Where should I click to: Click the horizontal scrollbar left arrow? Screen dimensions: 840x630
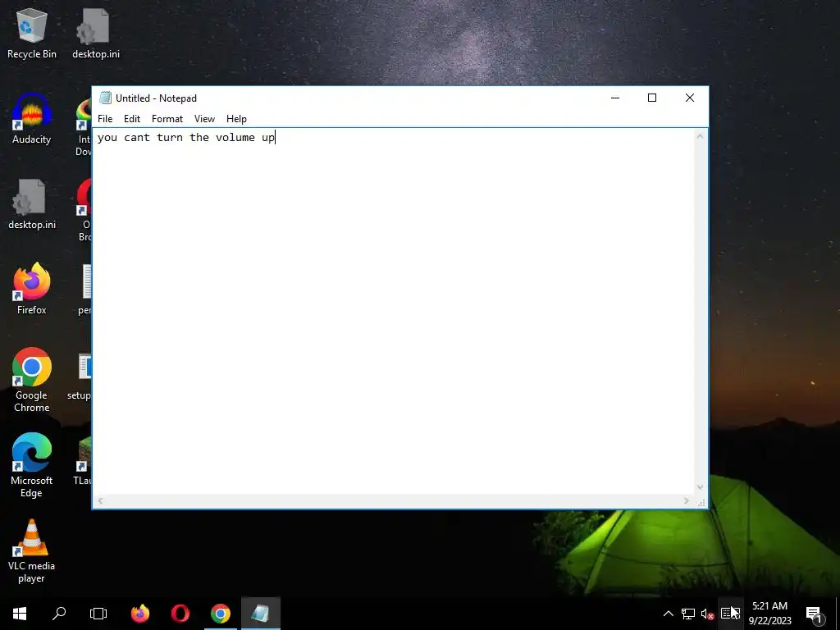coord(100,501)
